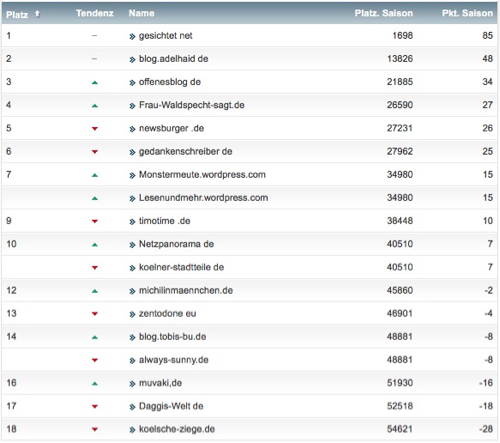Open the Daggis-Welt de link
Screen dimensions: 500x443
pos(171,406)
